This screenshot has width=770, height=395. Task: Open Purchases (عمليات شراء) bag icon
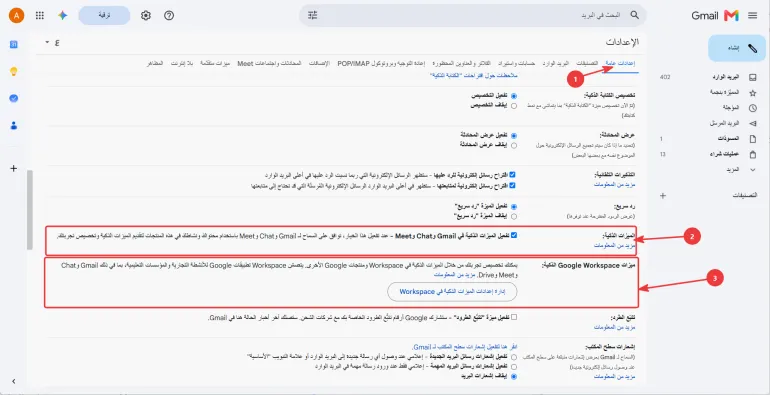[752, 154]
